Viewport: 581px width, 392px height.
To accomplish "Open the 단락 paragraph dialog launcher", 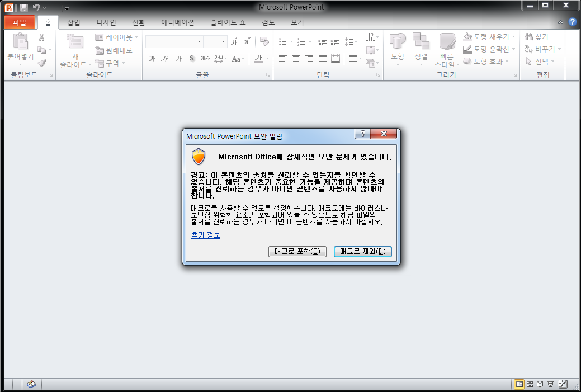I will point(378,75).
